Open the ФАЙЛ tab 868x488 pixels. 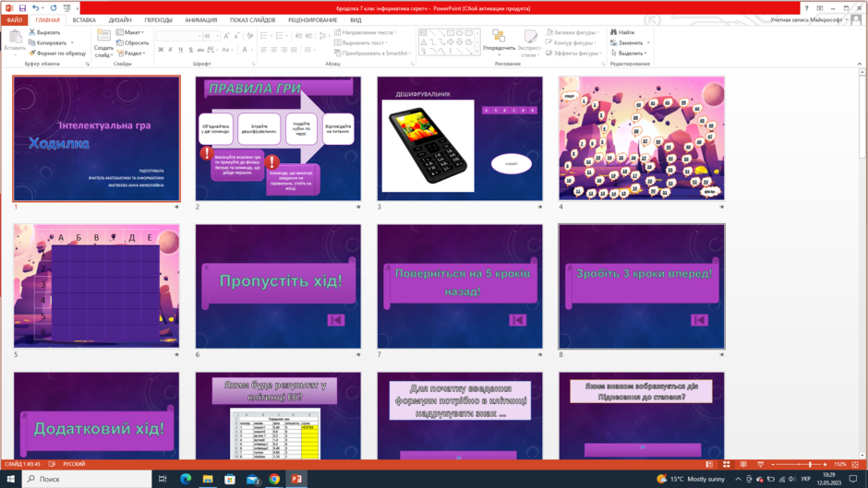(x=15, y=20)
